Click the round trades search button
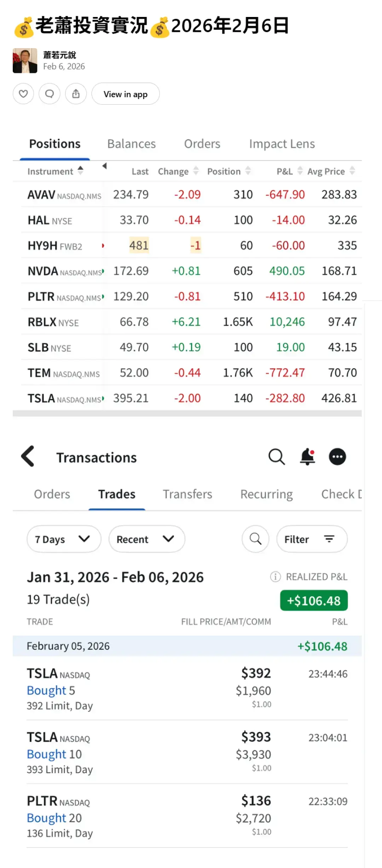The width and height of the screenshot is (382, 868). click(x=255, y=539)
